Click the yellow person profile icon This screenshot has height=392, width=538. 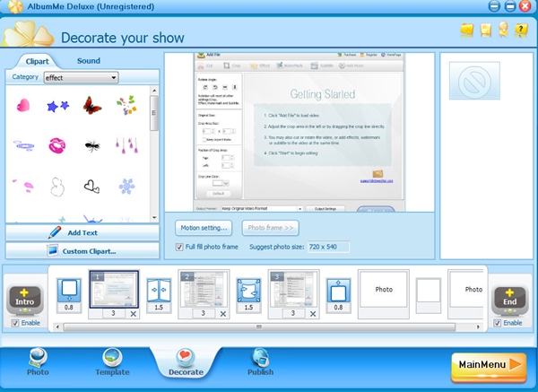tap(503, 30)
